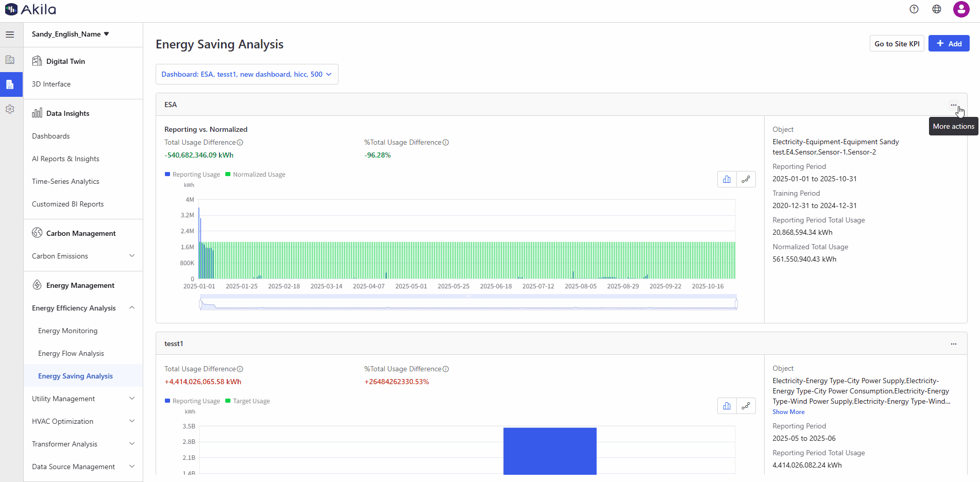Open More actions for ESA card
The height and width of the screenshot is (482, 980).
(953, 105)
